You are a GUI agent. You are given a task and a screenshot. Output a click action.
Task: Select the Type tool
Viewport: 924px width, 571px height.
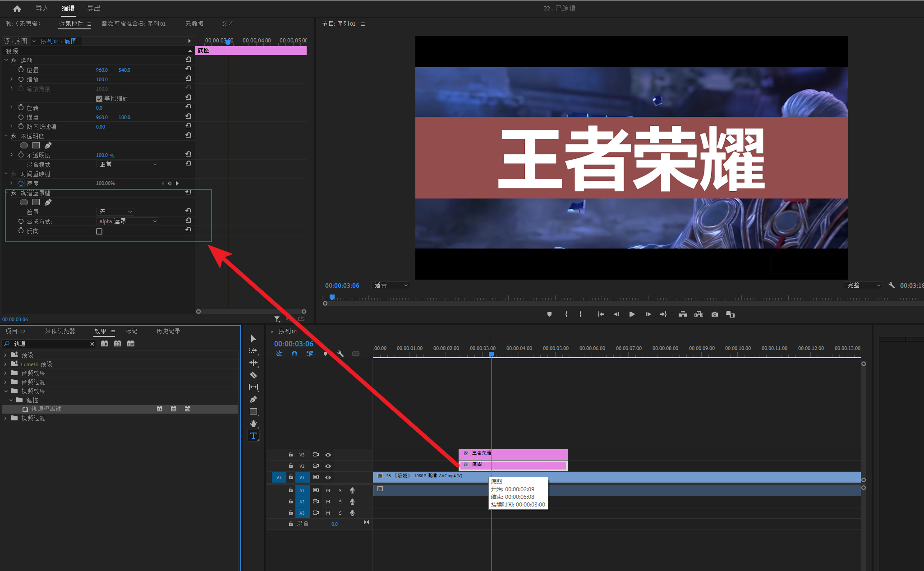point(253,436)
